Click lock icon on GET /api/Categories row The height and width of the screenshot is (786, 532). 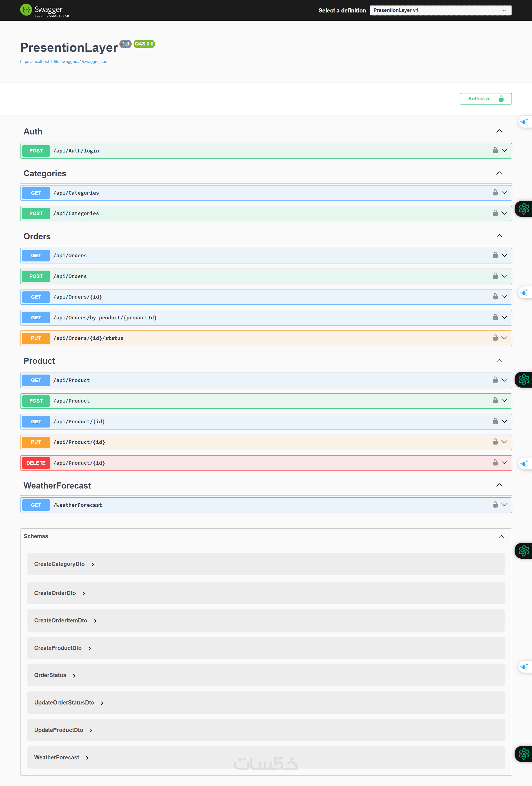[x=495, y=193]
